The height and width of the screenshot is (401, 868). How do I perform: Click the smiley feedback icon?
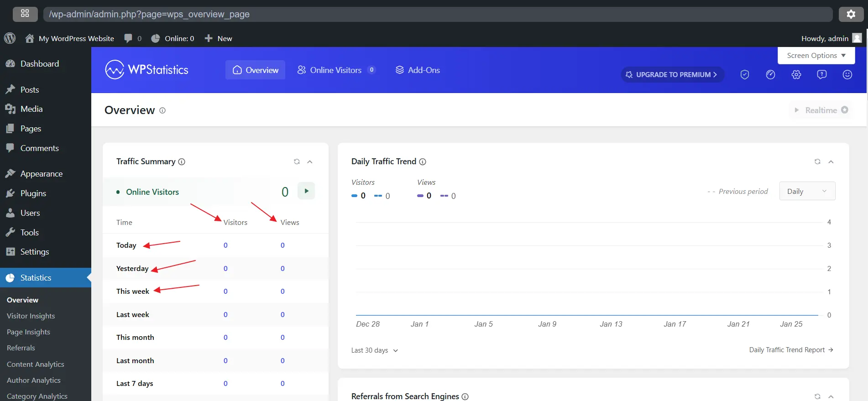pyautogui.click(x=847, y=74)
